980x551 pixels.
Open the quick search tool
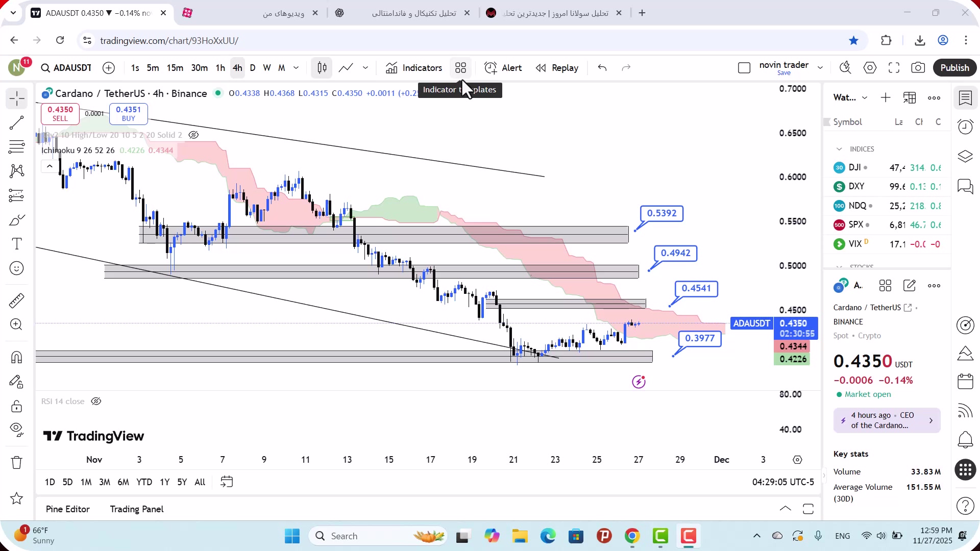[846, 68]
